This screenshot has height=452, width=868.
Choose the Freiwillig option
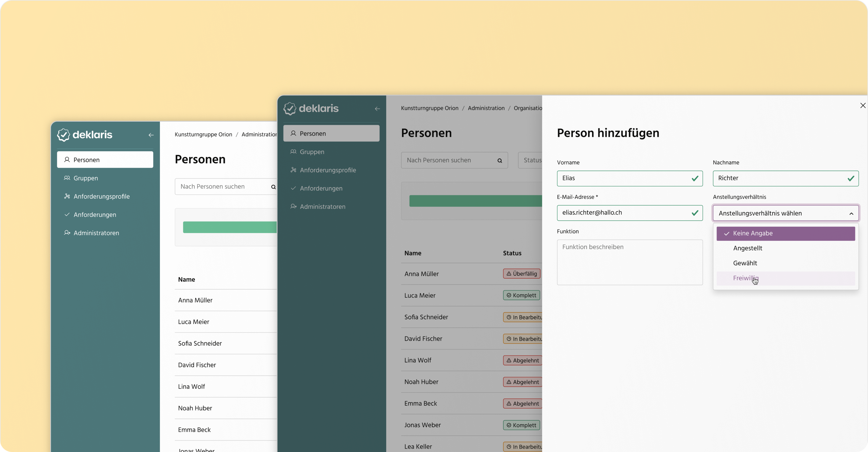[745, 278]
